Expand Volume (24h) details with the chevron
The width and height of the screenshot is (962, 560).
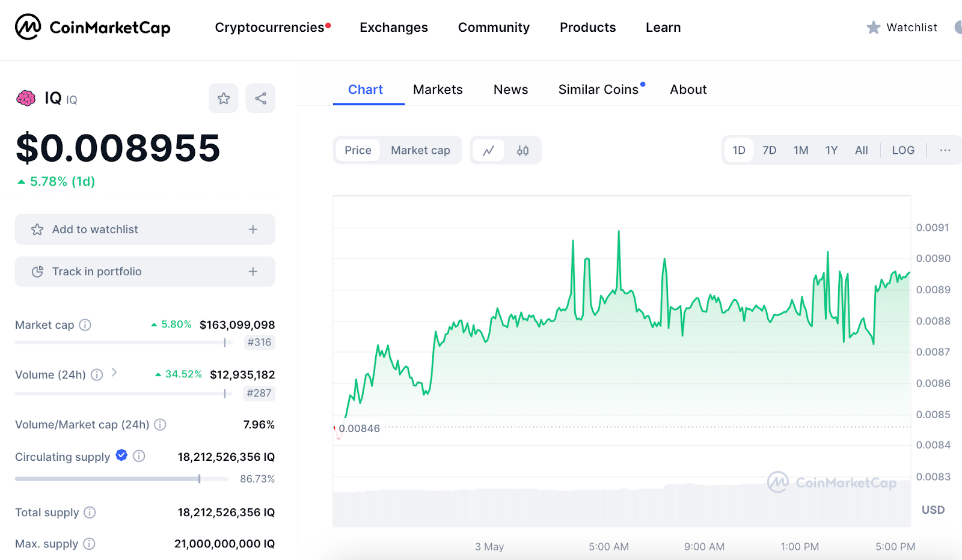click(x=114, y=373)
